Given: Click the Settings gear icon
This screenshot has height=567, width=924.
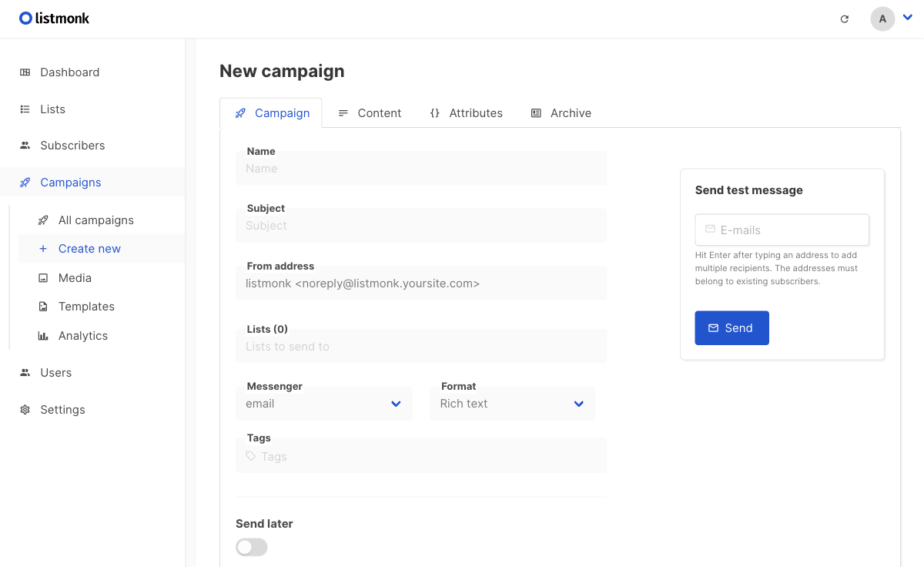Looking at the screenshot, I should coord(25,410).
